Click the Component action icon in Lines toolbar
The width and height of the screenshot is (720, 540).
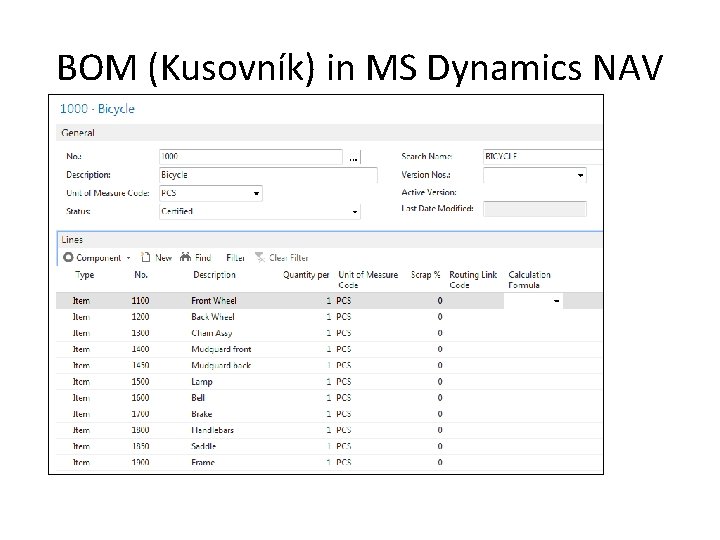click(68, 257)
